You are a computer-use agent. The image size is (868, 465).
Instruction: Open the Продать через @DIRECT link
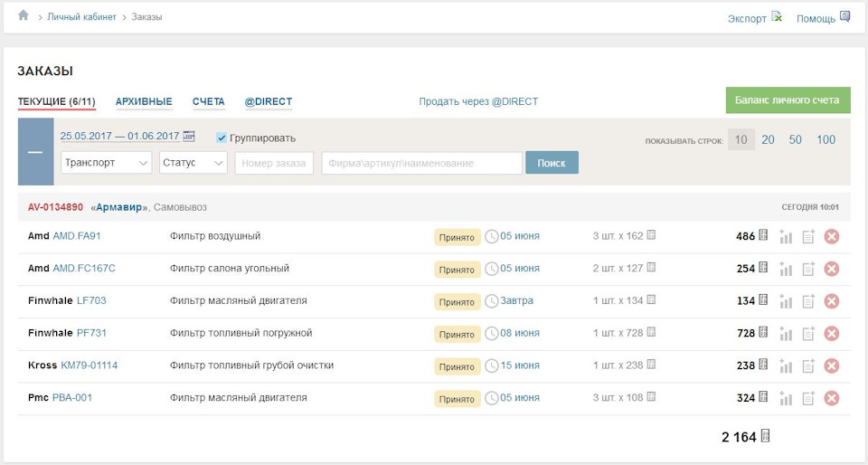coord(478,102)
